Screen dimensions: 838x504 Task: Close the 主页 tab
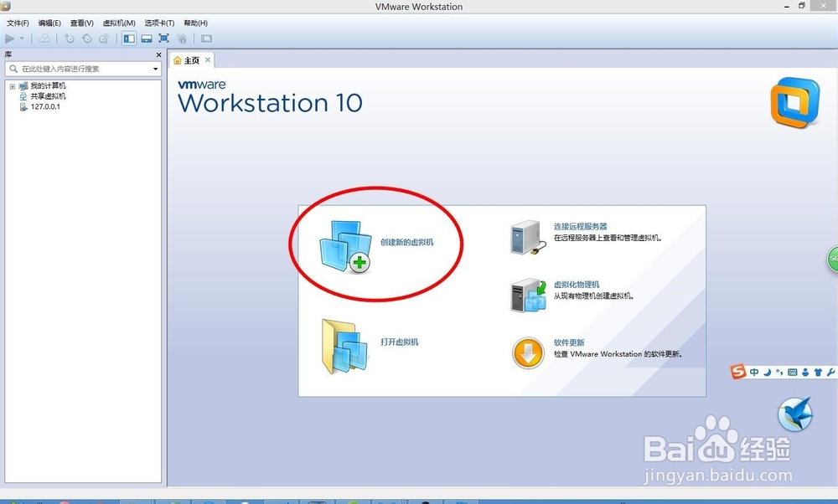click(207, 59)
